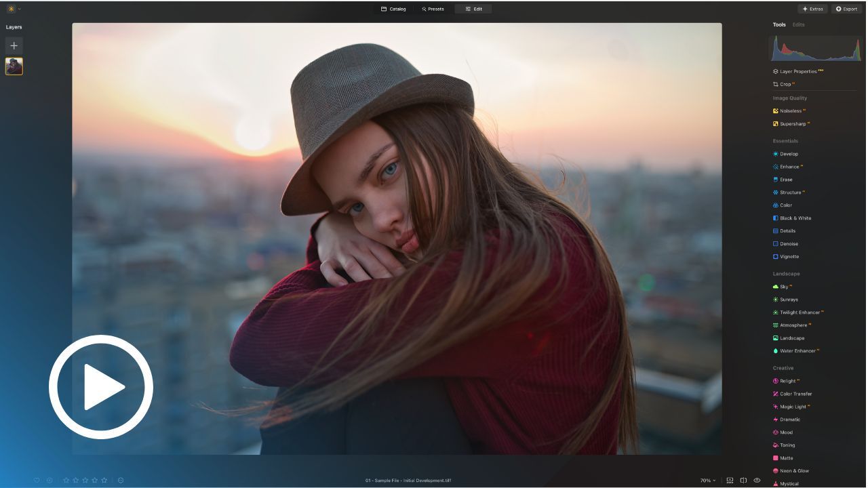
Task: Open the Sunrays tool
Action: [789, 300]
